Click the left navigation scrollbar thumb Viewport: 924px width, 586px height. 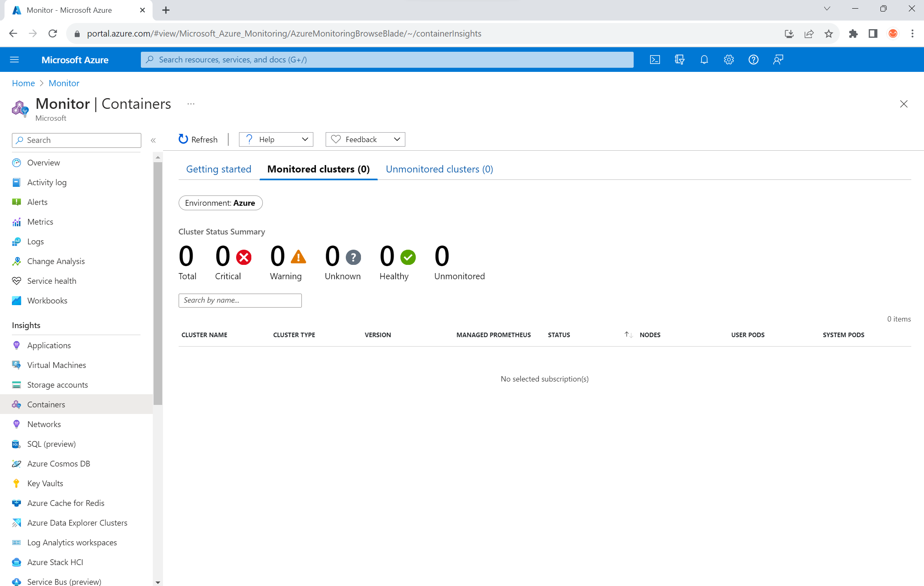tap(158, 283)
